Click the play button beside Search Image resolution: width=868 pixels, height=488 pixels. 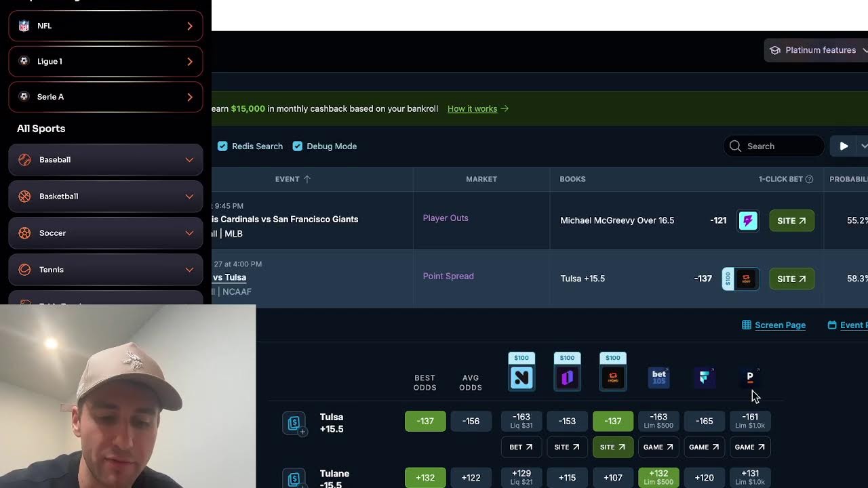[x=844, y=146]
